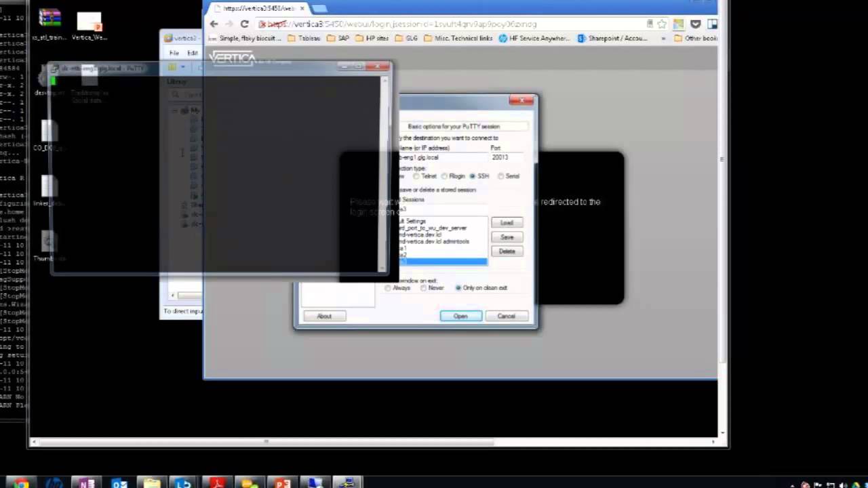The image size is (868, 488).
Task: Open OneNote from taskbar
Action: [x=86, y=484]
